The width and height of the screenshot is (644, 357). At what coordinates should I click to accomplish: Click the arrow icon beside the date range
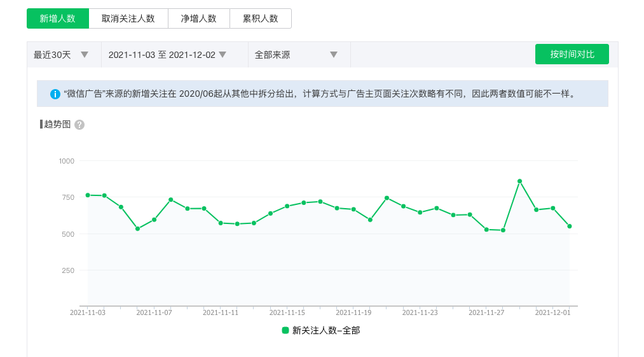coord(223,55)
